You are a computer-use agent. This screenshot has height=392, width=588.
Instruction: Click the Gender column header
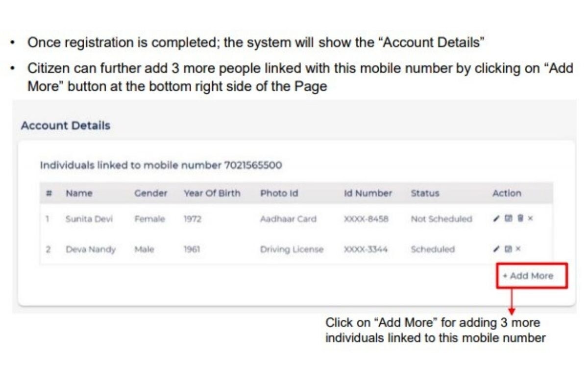(150, 193)
